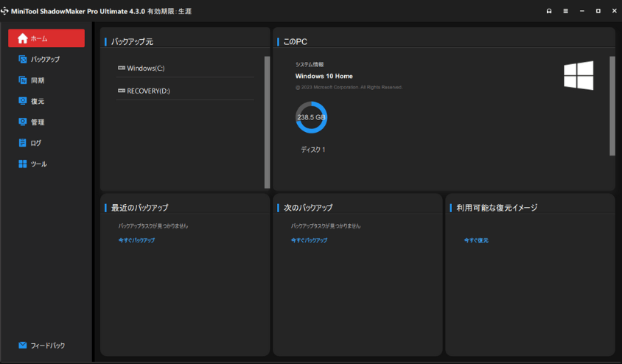Click the headset support icon in title bar
The height and width of the screenshot is (364, 622).
tap(549, 11)
